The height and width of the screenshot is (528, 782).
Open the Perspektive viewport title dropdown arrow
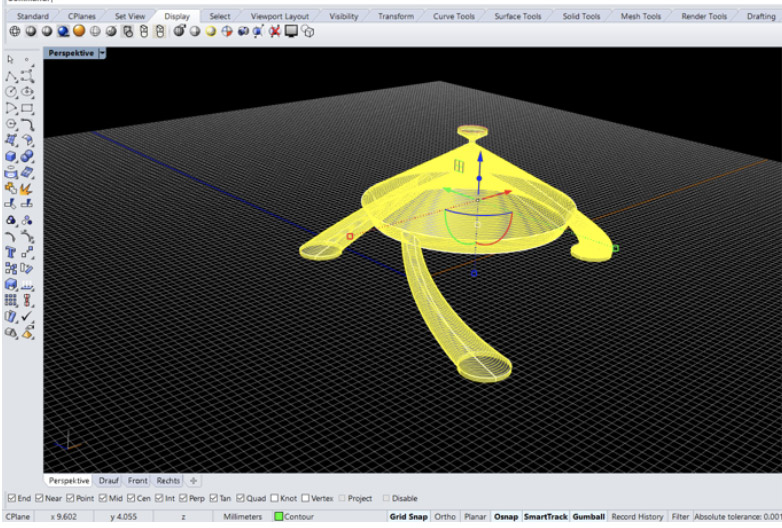[102, 53]
